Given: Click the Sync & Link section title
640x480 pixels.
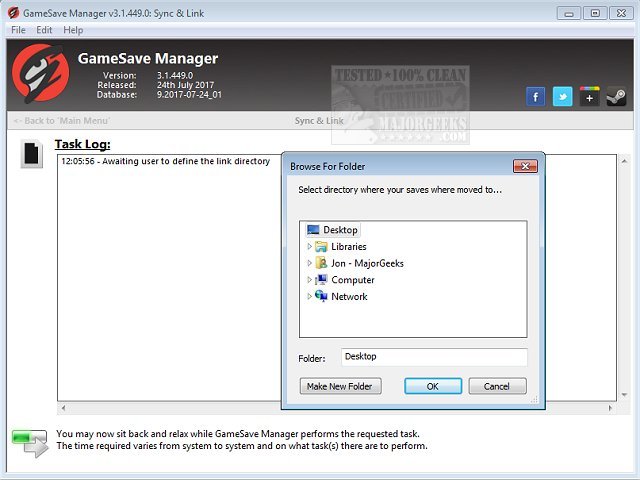Looking at the screenshot, I should pyautogui.click(x=319, y=121).
